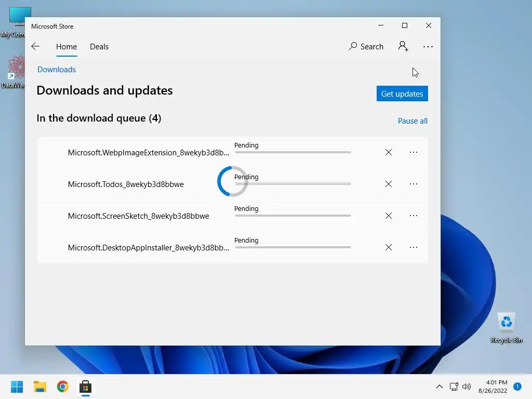Go back using the back arrow
Viewport: 532px width, 399px height.
[x=35, y=46]
